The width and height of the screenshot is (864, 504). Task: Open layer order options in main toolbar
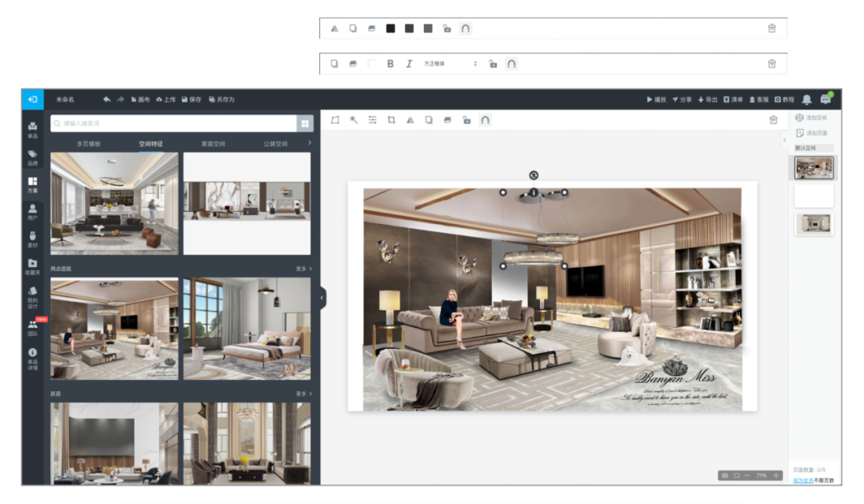click(x=447, y=120)
